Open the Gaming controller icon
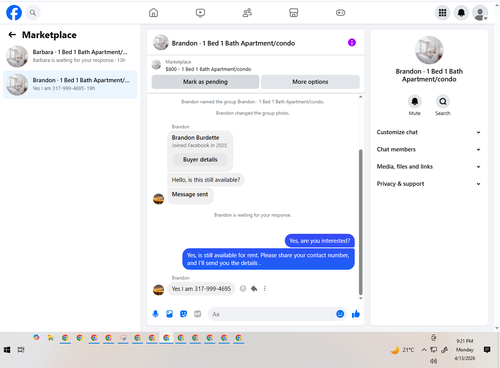500x368 pixels. (x=340, y=13)
